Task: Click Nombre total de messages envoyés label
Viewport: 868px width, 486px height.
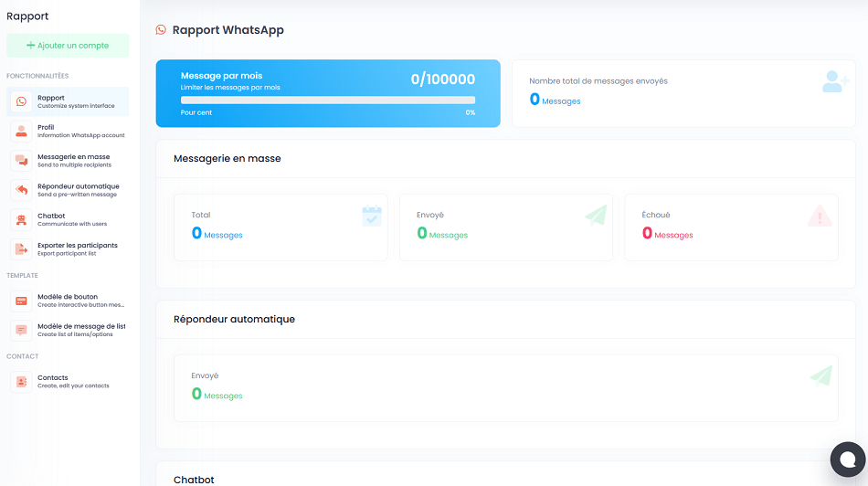Action: coord(598,80)
